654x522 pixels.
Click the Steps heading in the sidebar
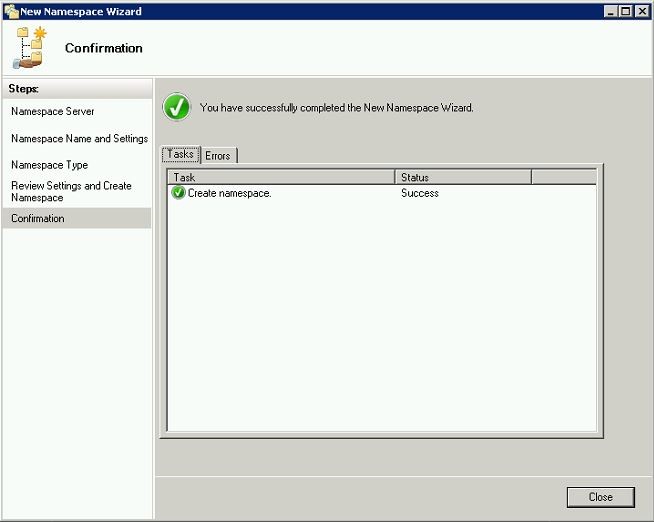(x=23, y=88)
